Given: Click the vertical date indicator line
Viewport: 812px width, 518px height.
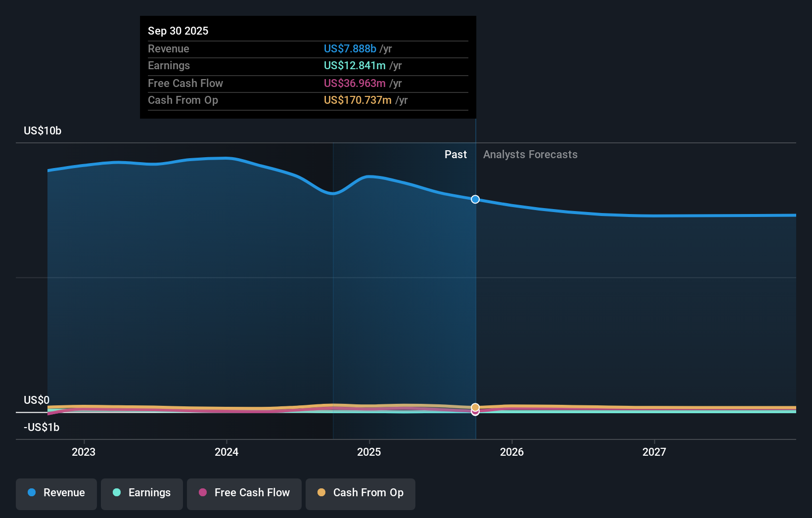Looking at the screenshot, I should [x=475, y=297].
